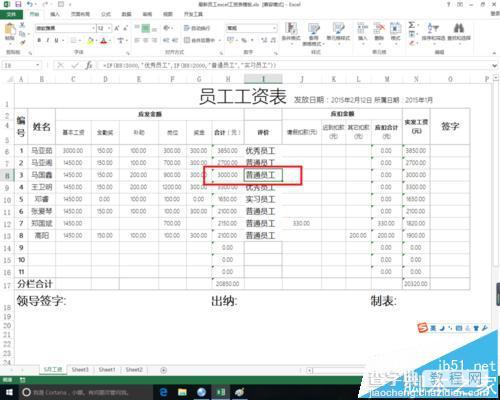Confirm the formula bar entry
The width and height of the screenshot is (500, 400).
click(x=75, y=65)
